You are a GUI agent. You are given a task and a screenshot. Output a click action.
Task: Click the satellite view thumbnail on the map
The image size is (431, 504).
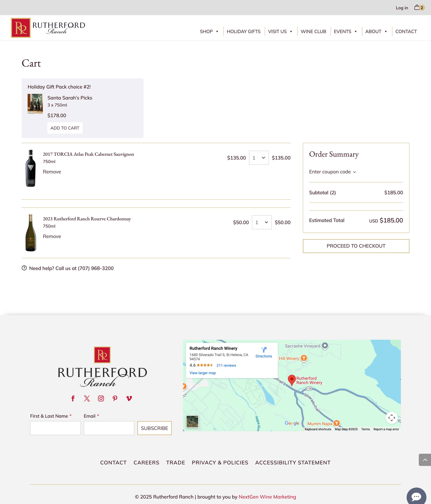point(192,422)
